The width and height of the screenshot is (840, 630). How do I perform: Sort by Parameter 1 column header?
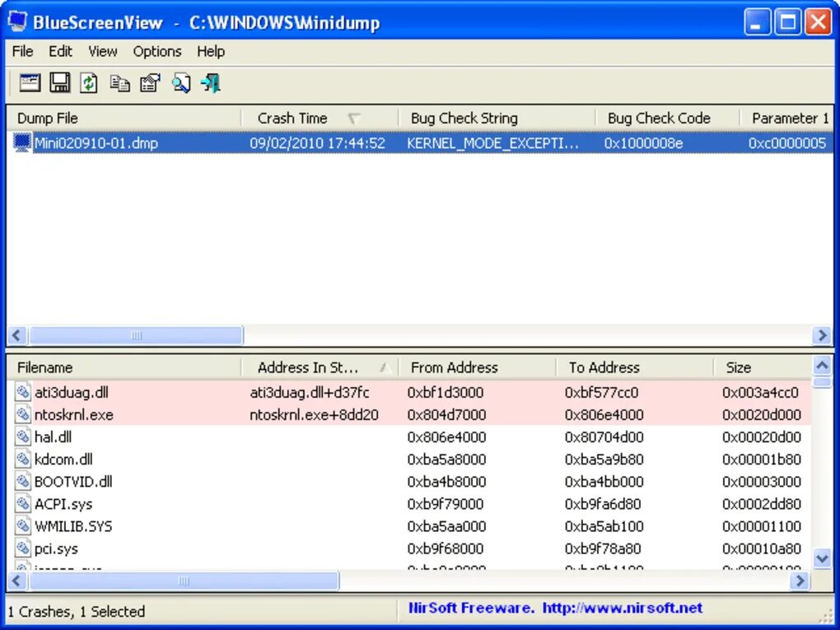(786, 118)
